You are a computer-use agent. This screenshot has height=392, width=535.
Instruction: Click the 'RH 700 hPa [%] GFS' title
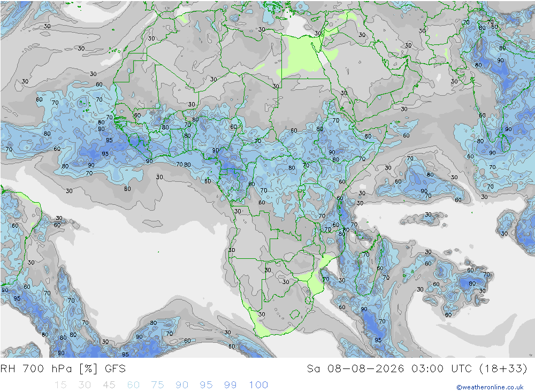click(x=63, y=369)
